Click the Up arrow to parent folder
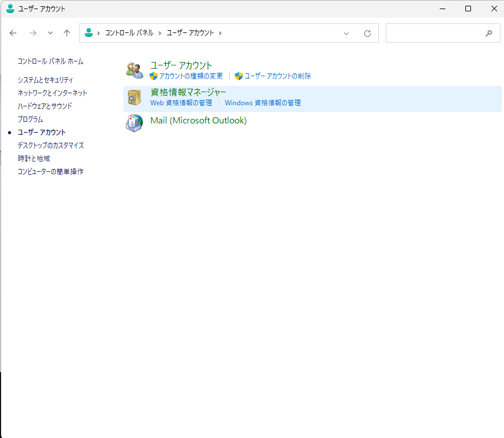Image resolution: width=504 pixels, height=438 pixels. point(67,33)
